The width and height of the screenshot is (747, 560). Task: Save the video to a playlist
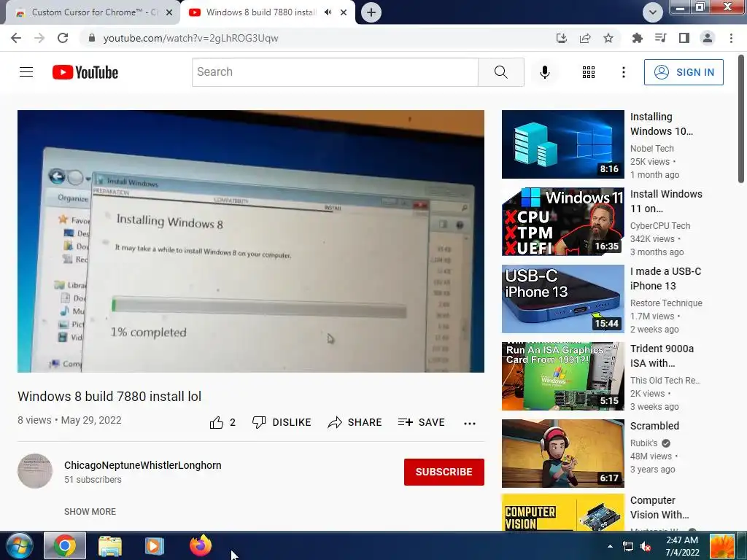(x=421, y=422)
